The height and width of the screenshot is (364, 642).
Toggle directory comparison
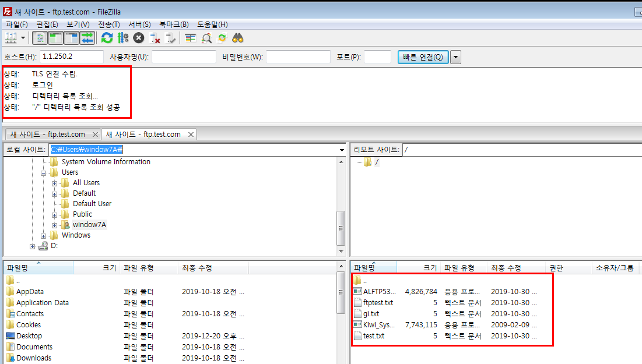206,38
